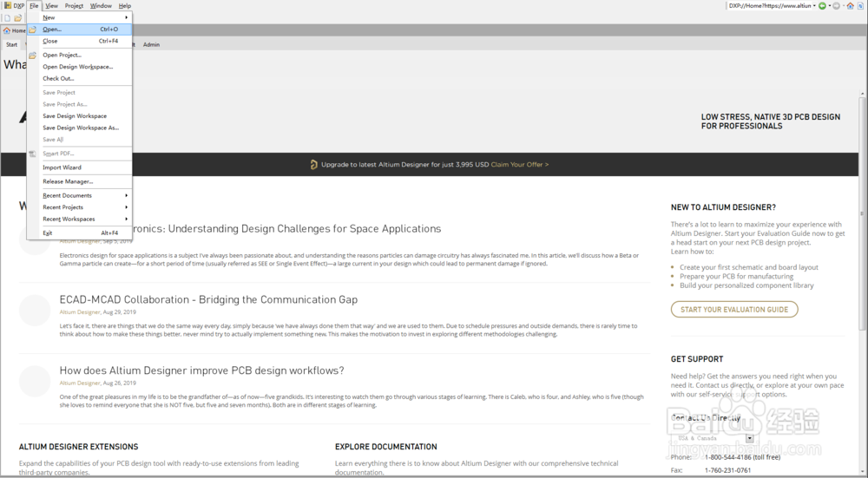The height and width of the screenshot is (478, 868).
Task: Click Altium Designer author link dated Aug 29
Action: (x=80, y=312)
